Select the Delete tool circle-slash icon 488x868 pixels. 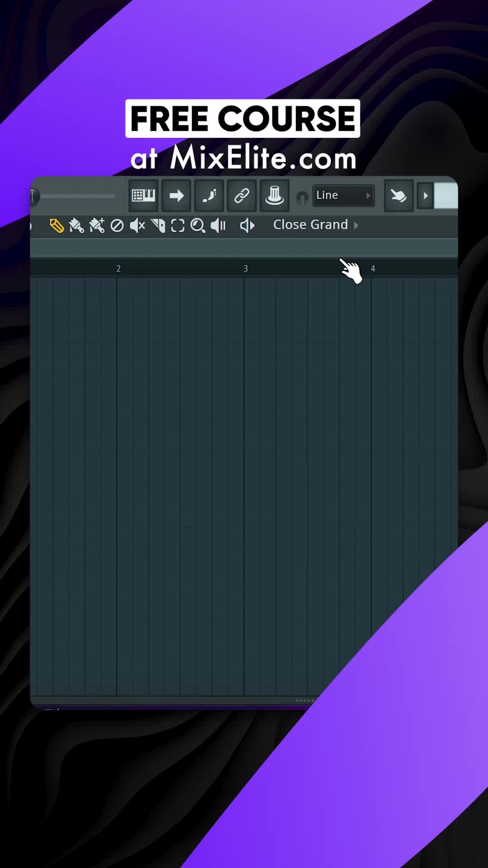[x=117, y=225]
